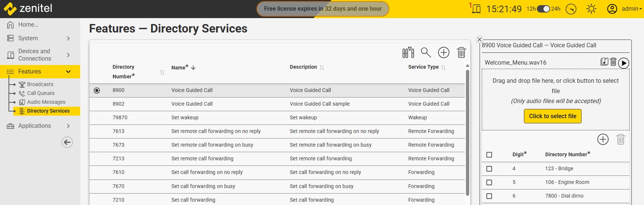Sort by Directory Number column arrows
Image resolution: width=644 pixels, height=205 pixels.
pos(162,72)
